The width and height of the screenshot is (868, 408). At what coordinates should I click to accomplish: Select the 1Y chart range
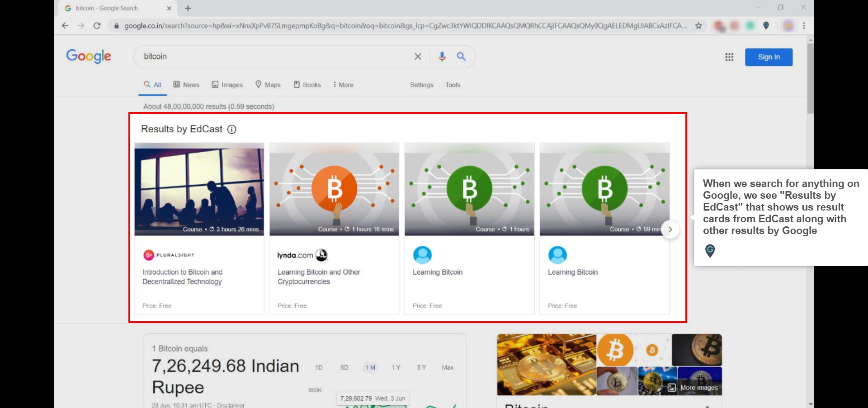point(396,367)
